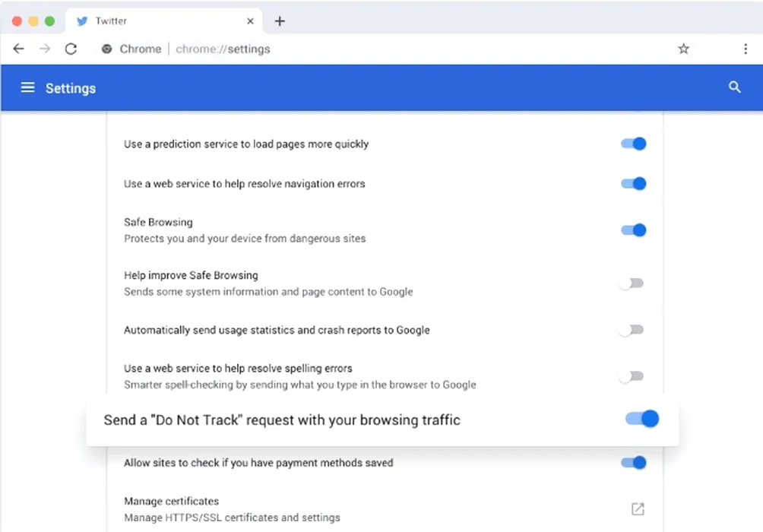Image resolution: width=763 pixels, height=532 pixels.
Task: Bookmark this page with the star icon
Action: pyautogui.click(x=683, y=49)
